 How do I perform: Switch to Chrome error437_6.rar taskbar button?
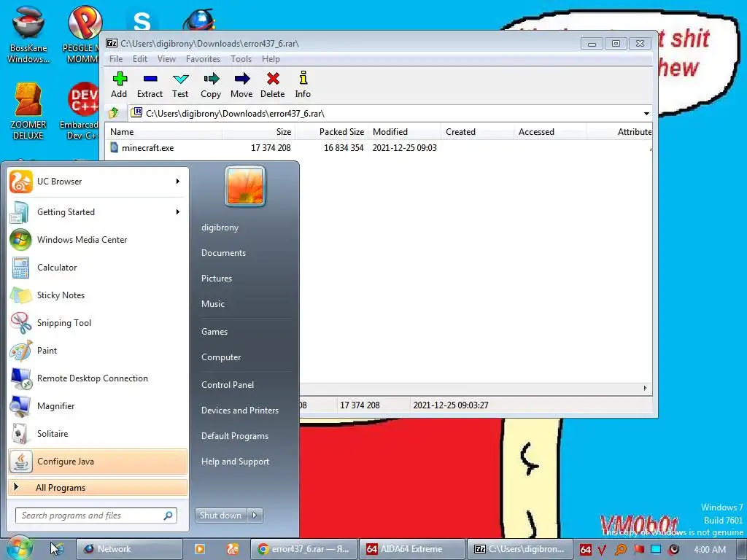pyautogui.click(x=303, y=549)
